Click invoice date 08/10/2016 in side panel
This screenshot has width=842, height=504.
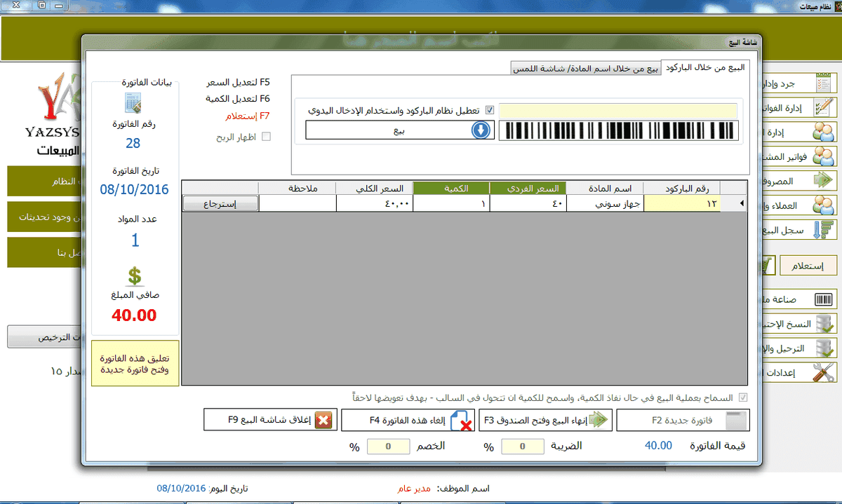[135, 189]
